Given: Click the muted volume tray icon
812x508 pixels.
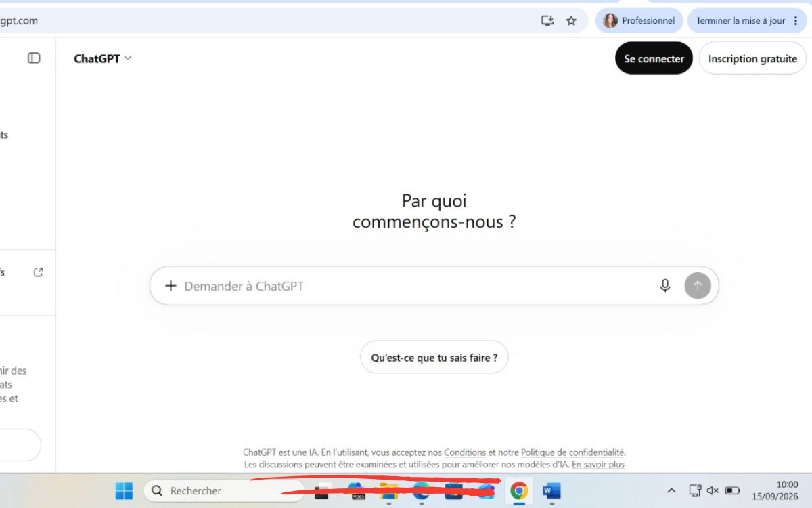Looking at the screenshot, I should point(713,490).
